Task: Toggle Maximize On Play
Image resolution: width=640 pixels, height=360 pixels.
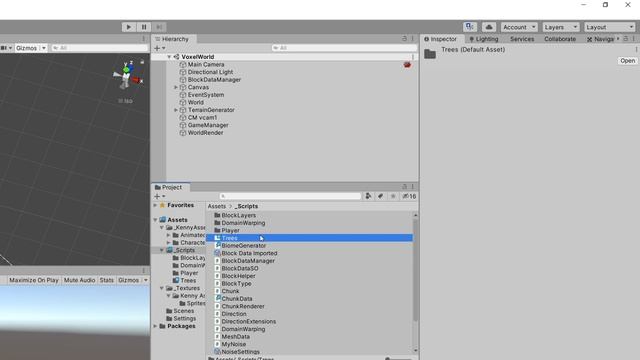Action: (x=33, y=280)
